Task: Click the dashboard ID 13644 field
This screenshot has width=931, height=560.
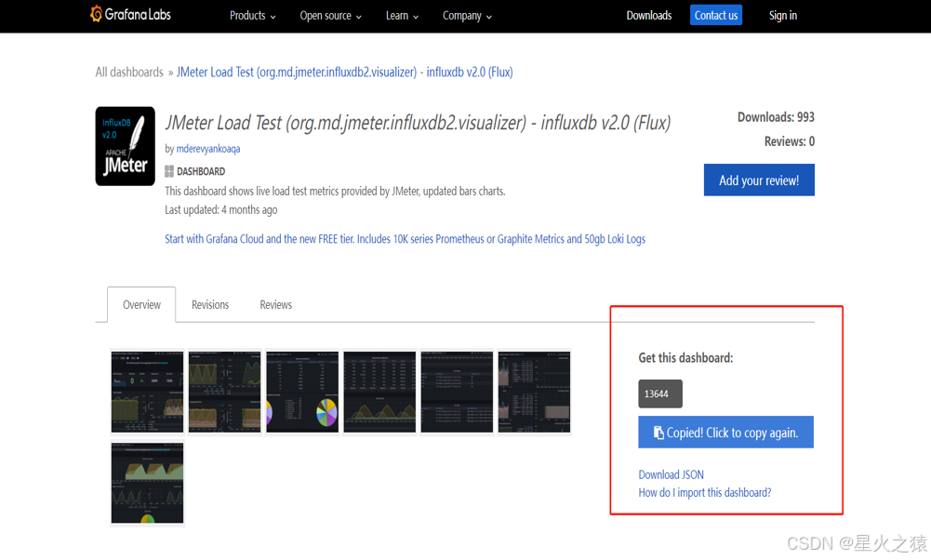Action: [x=660, y=393]
